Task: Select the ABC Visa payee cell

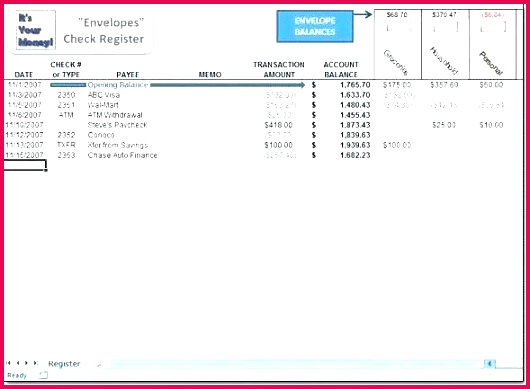Action: [x=104, y=95]
